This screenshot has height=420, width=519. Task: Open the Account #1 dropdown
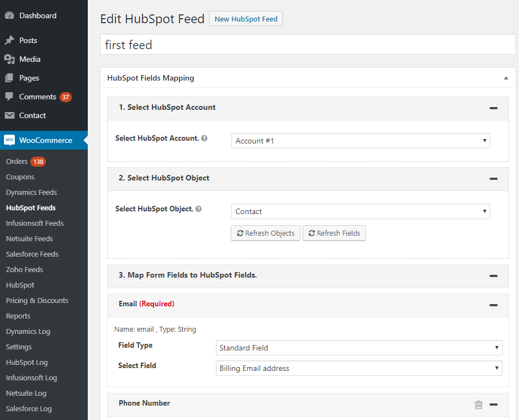[x=361, y=141]
